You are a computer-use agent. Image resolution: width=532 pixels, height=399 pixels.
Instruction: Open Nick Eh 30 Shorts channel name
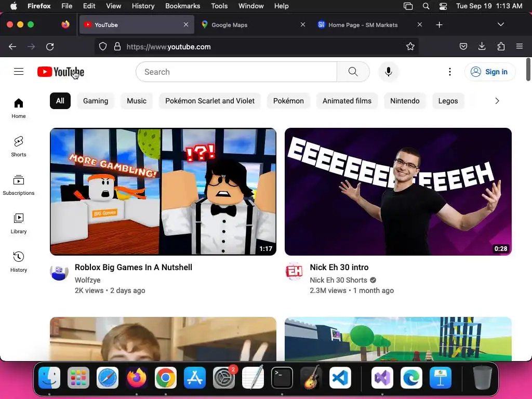[x=338, y=280]
